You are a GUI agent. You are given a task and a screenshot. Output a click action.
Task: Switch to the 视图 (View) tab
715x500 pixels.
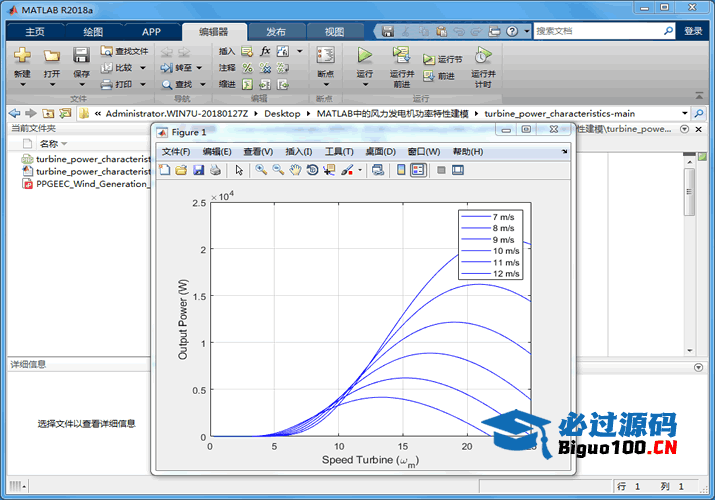coord(334,31)
